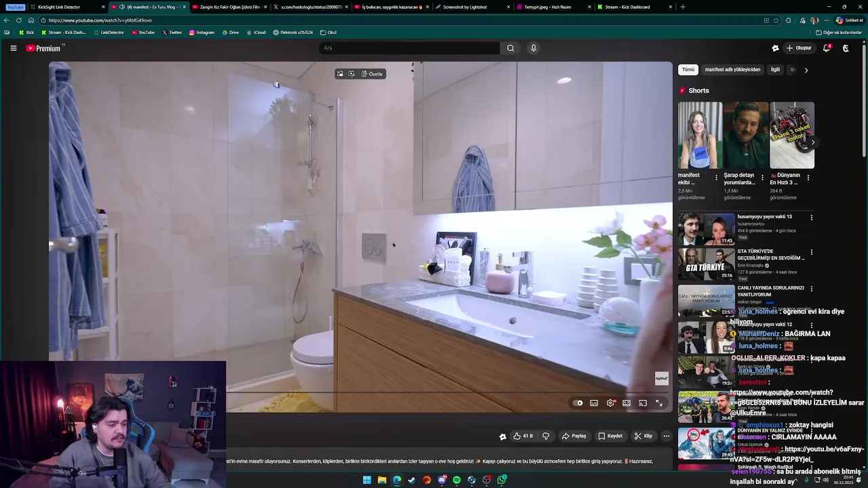The height and width of the screenshot is (488, 868).
Task: Open the 'Diğer sık kullanılanlar' bookmarks folder
Action: click(x=838, y=33)
